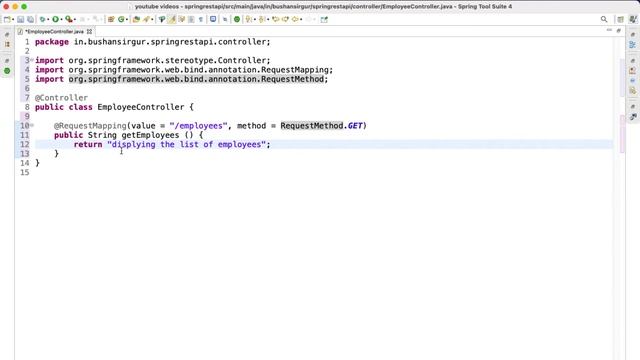Screen dimensions: 640x360
Task: Click the New Java Package icon
Action: 111,19
